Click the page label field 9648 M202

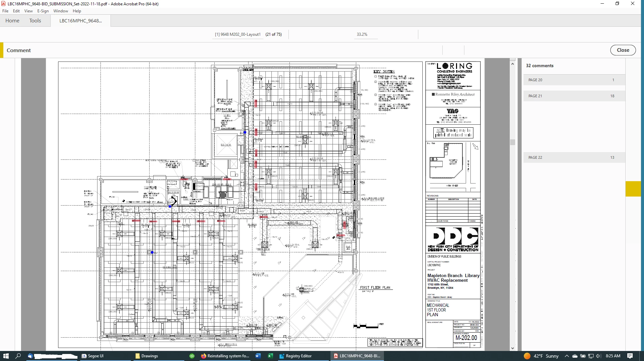237,34
